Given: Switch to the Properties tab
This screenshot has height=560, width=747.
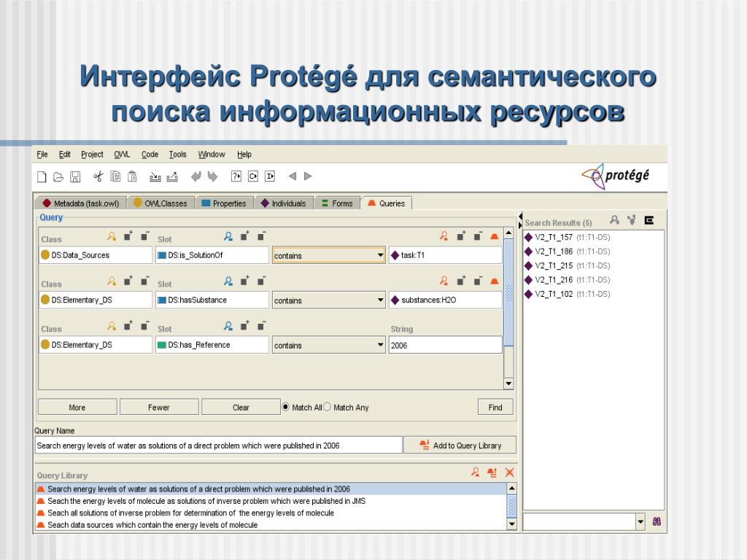Looking at the screenshot, I should [x=225, y=203].
